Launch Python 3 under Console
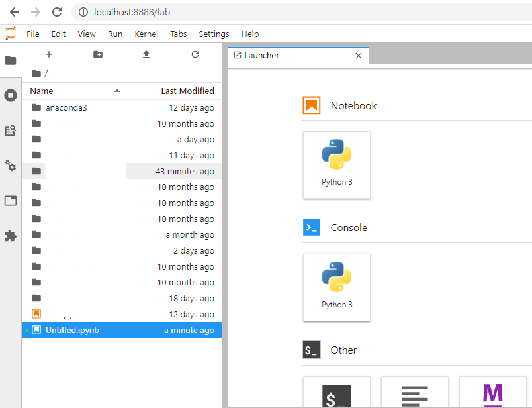The width and height of the screenshot is (532, 408). (x=337, y=287)
